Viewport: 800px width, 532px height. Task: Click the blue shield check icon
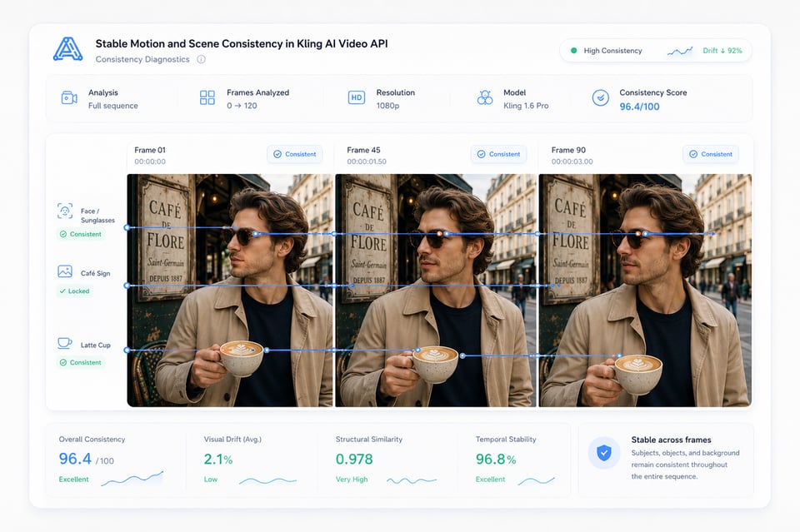pos(604,453)
